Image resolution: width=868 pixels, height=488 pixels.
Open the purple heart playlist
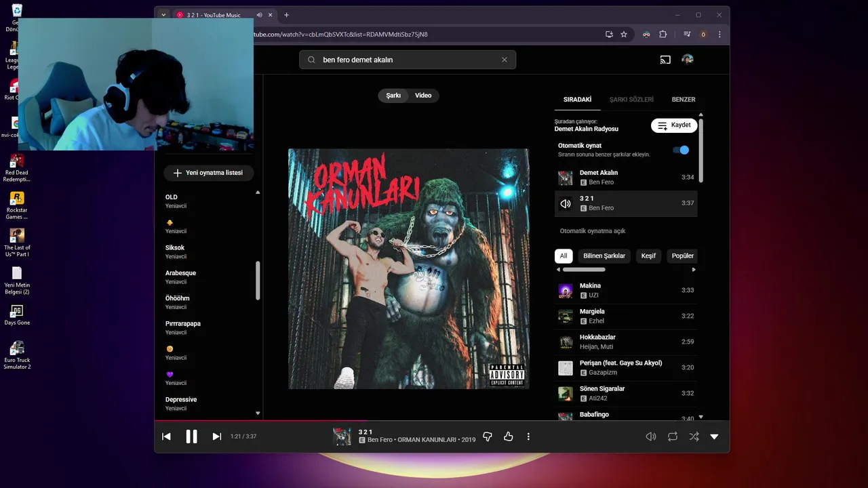[x=208, y=378]
